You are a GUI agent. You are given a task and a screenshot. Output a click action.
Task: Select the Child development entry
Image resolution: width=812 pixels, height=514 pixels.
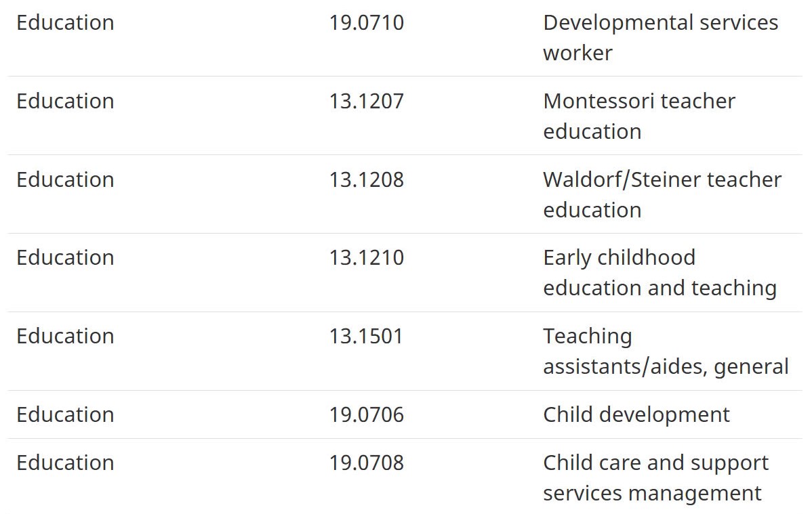(636, 415)
